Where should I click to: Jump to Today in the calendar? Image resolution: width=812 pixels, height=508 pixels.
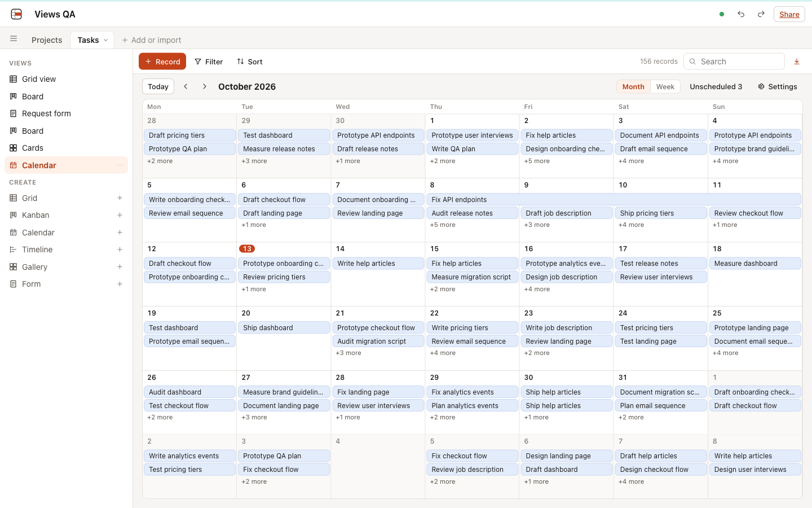coord(158,86)
